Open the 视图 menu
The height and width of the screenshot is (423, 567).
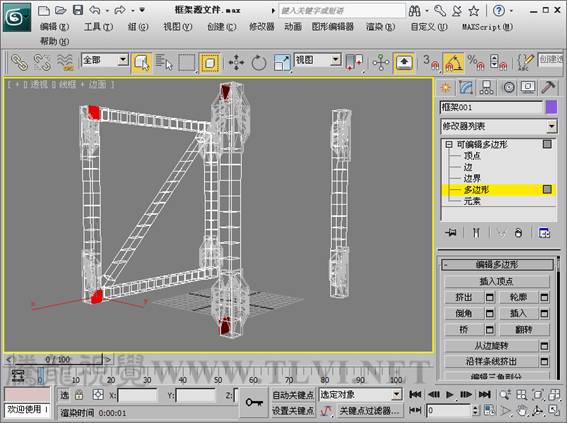coord(178,26)
